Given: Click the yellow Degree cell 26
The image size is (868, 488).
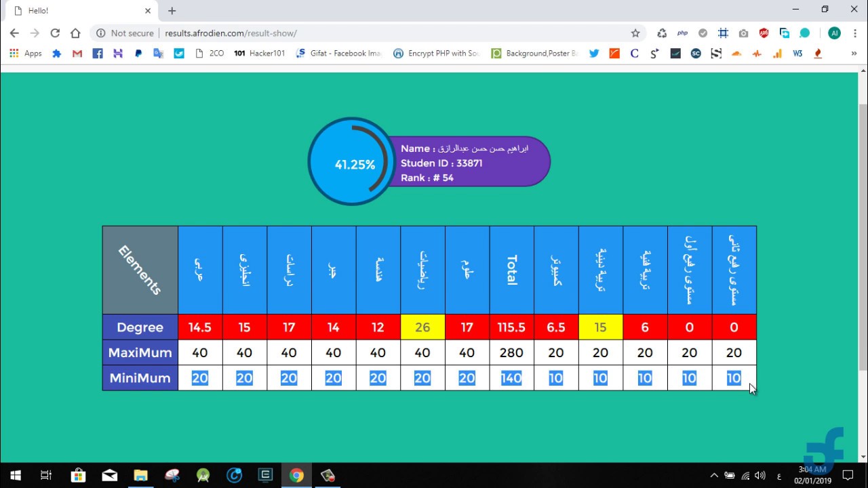Looking at the screenshot, I should pos(422,327).
